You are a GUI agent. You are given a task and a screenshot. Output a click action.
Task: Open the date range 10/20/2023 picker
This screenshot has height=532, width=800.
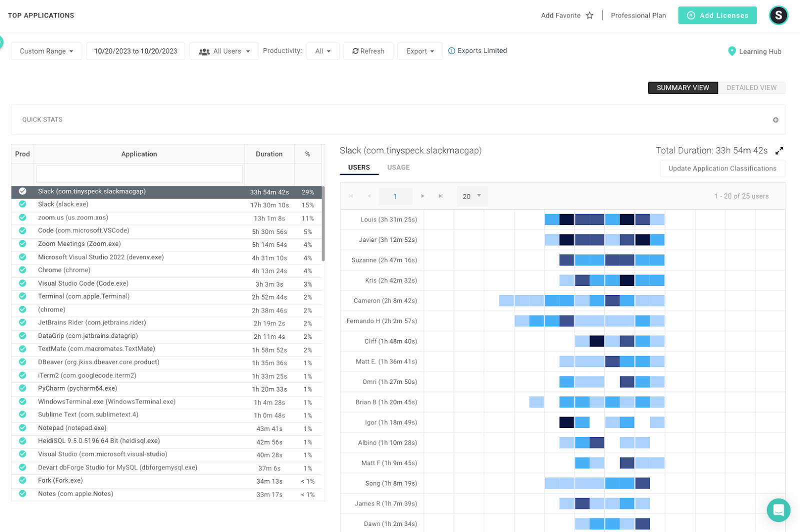click(x=135, y=51)
